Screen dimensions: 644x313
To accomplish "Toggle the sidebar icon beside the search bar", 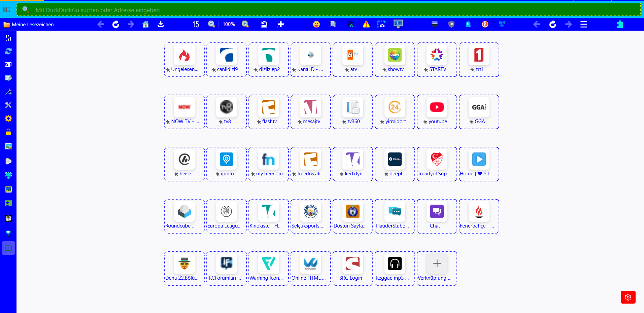I will click(x=7, y=9).
